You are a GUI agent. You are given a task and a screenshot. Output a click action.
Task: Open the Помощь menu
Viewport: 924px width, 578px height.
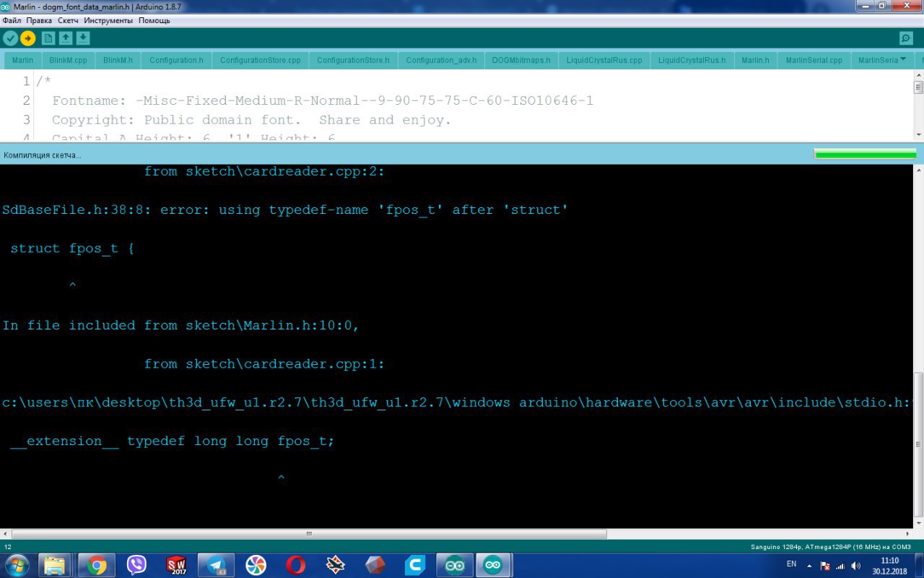coord(154,20)
